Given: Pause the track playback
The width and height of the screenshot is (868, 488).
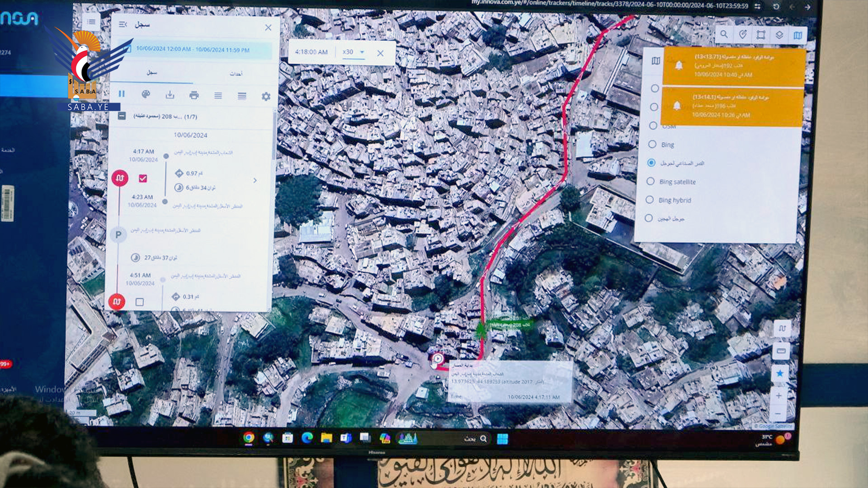Looking at the screenshot, I should 122,94.
